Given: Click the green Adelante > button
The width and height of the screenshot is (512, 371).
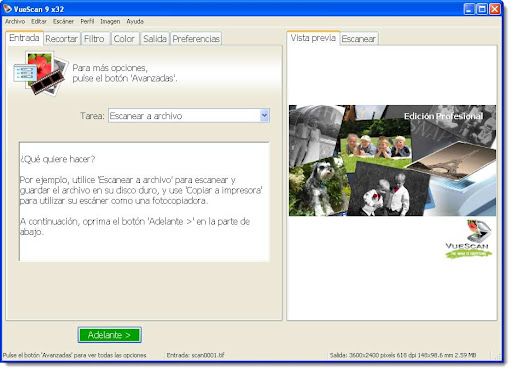Looking at the screenshot, I should 110,335.
